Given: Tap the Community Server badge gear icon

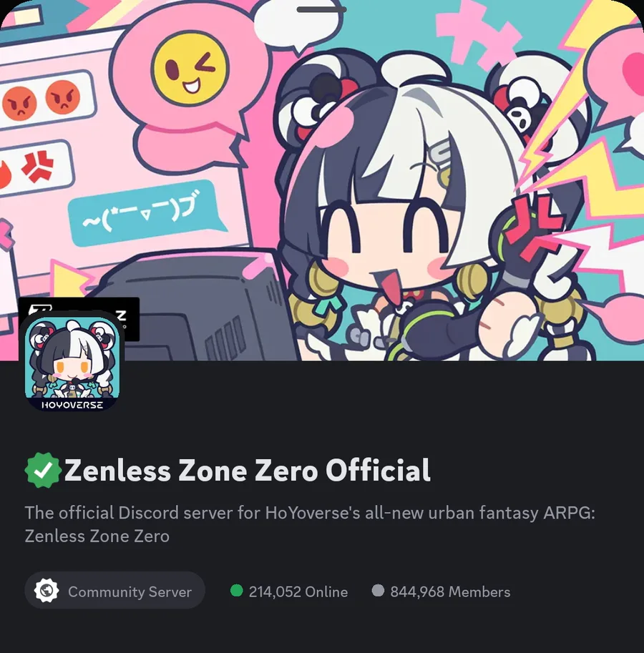Looking at the screenshot, I should tap(46, 591).
